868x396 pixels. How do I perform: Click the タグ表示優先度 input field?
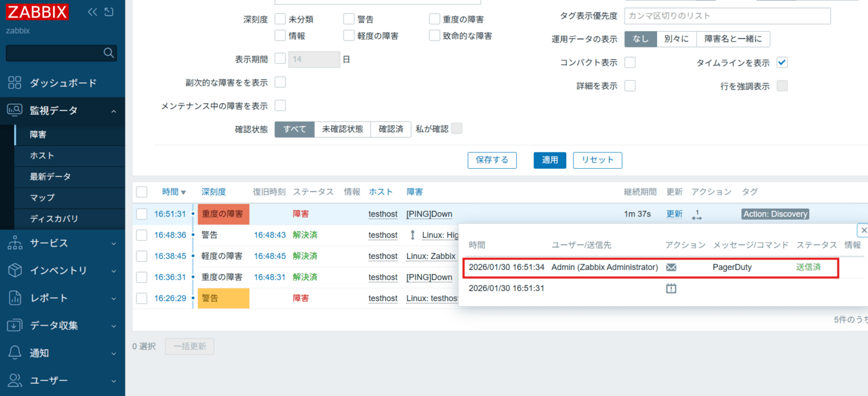tap(727, 16)
